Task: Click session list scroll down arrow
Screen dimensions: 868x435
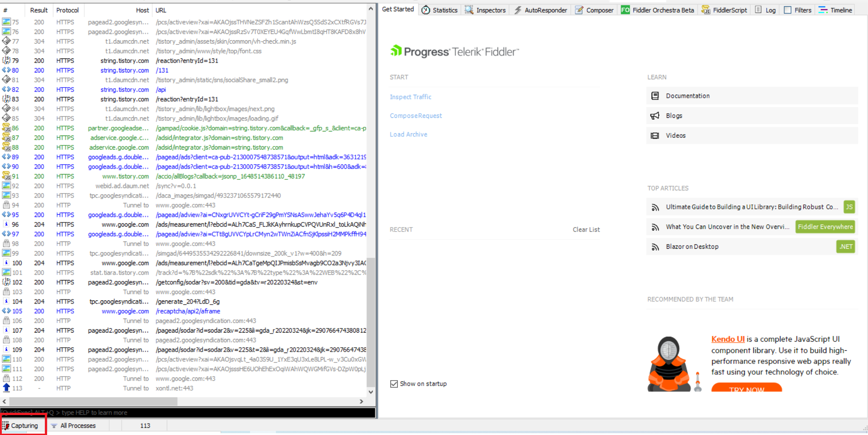Action: (371, 392)
